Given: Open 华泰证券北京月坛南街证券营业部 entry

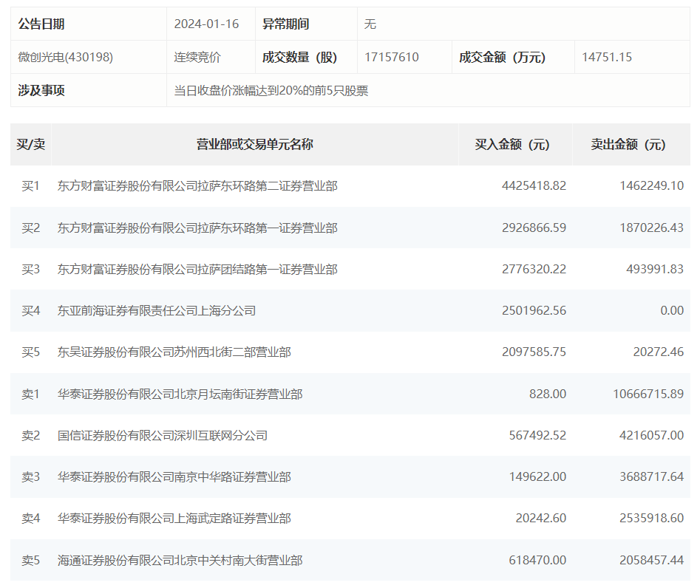Looking at the screenshot, I should pos(180,394).
